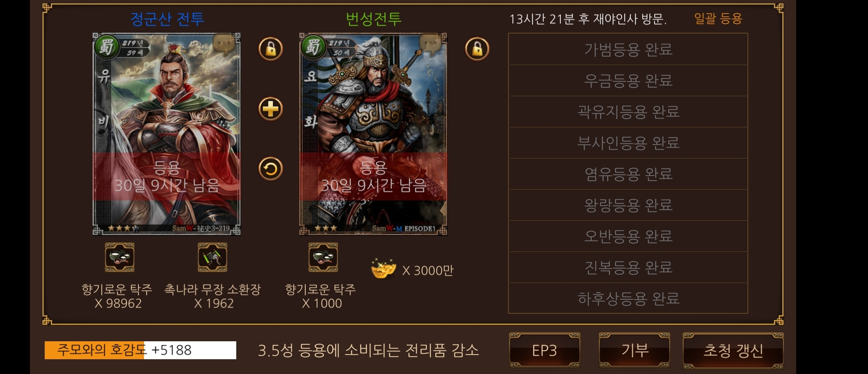Select the 요화 general card

(x=373, y=134)
